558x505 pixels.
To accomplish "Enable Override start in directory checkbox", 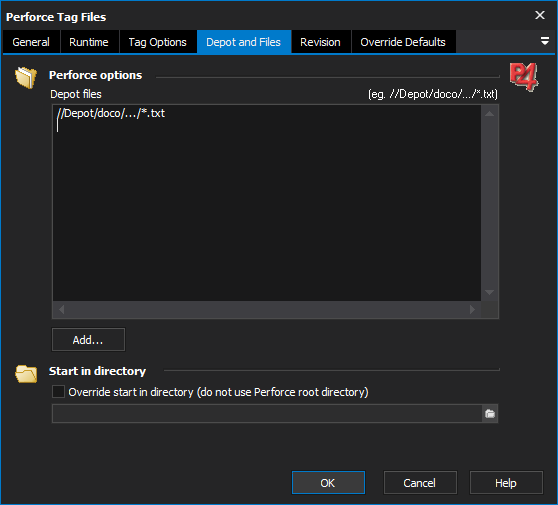I will point(58,391).
